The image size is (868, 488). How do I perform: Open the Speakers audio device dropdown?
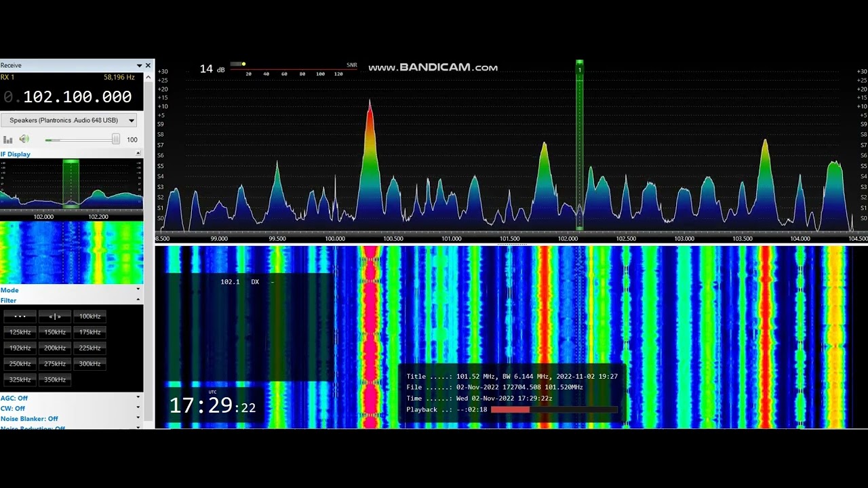[71, 120]
